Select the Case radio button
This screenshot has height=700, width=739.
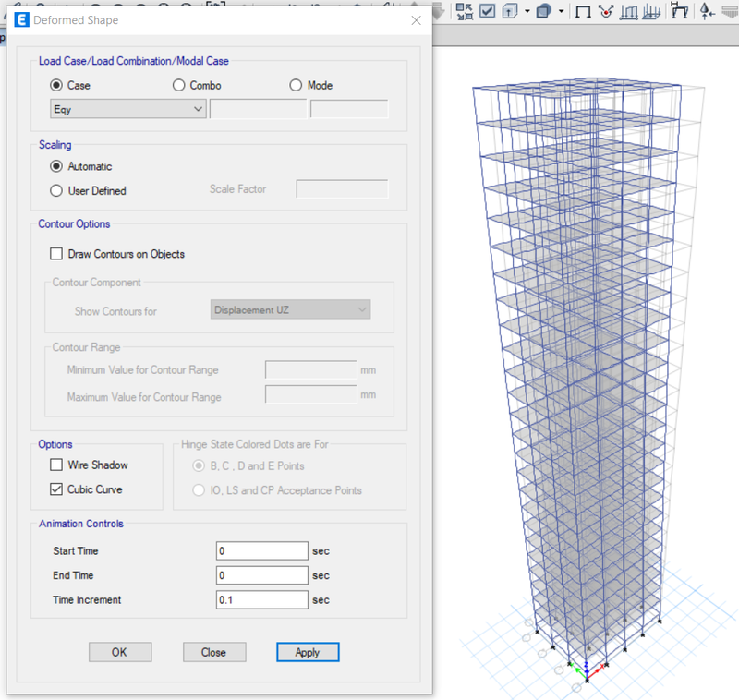click(56, 85)
